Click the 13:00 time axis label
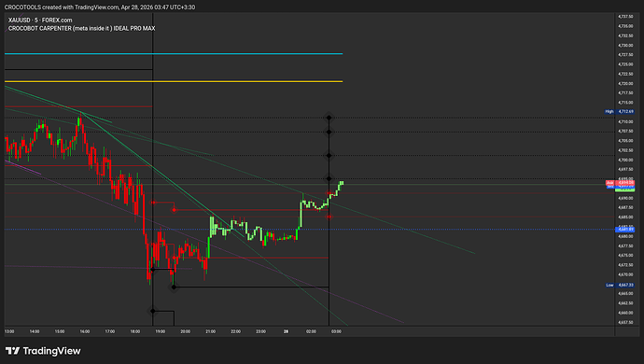This screenshot has width=644, height=364. 9,331
